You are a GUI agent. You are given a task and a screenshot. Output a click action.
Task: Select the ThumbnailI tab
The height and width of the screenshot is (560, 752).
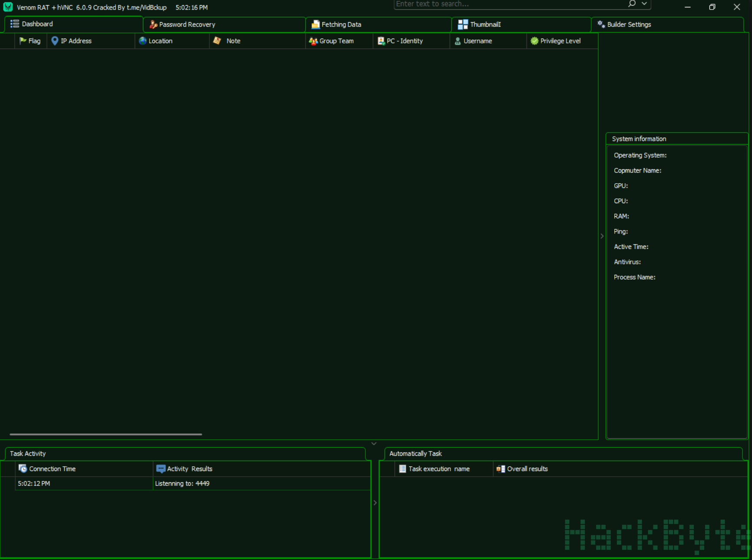pos(521,24)
